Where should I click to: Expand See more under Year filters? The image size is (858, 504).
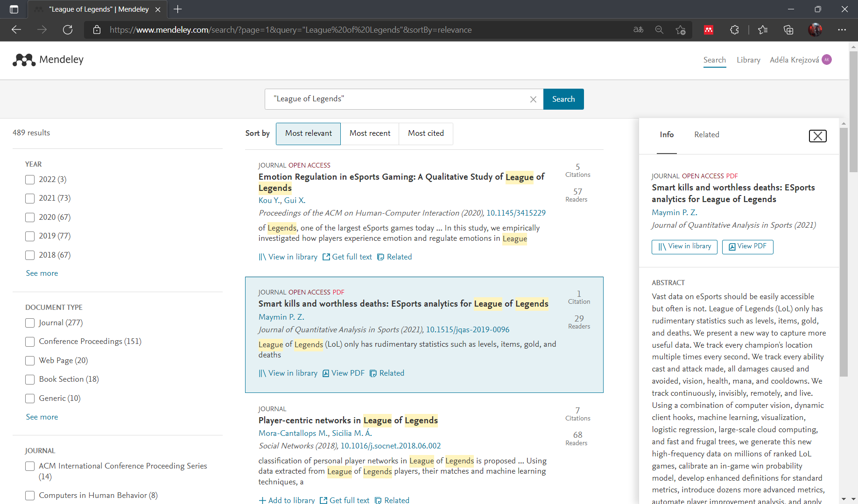42,273
